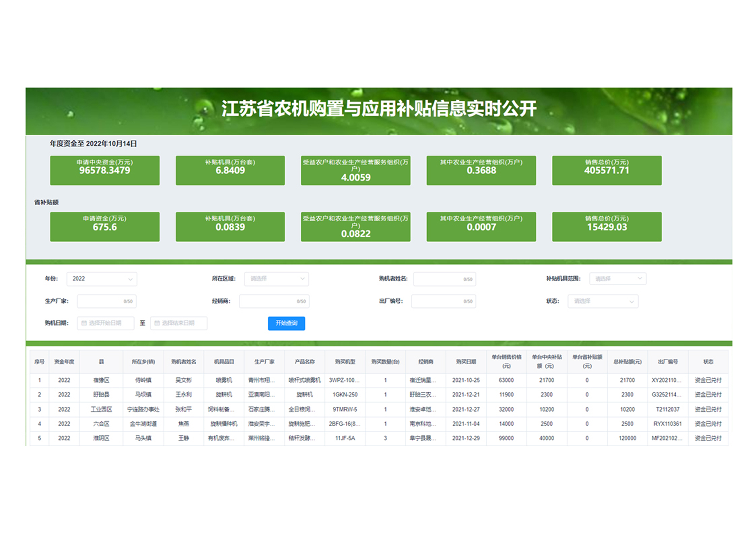Viewport: 756px width, 535px height.
Task: Click the 申请中央资金 96578.3479 card
Action: [105, 170]
